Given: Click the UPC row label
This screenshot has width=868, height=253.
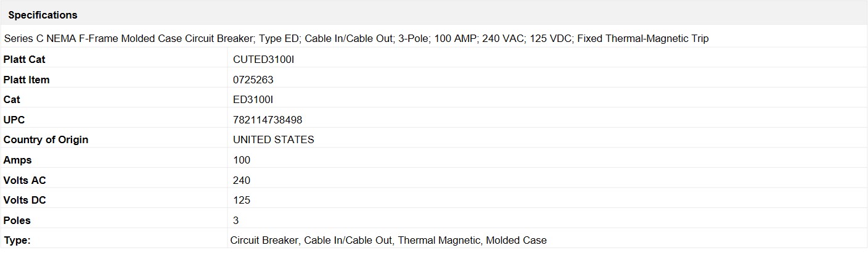Looking at the screenshot, I should click(14, 120).
